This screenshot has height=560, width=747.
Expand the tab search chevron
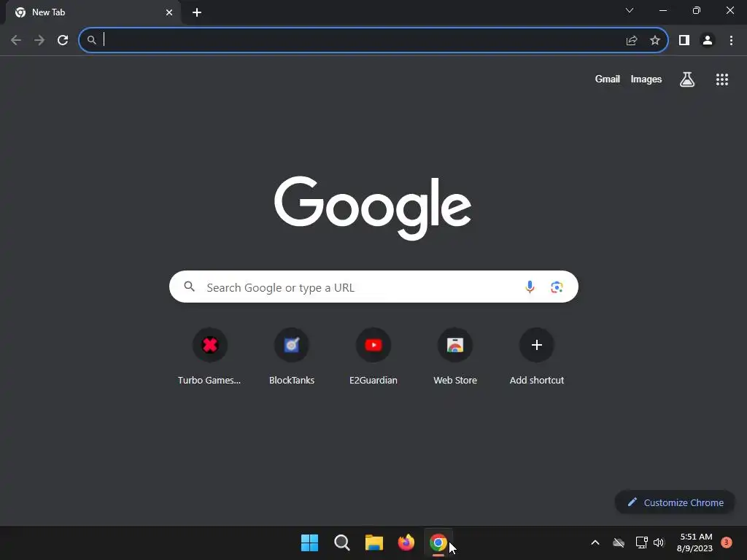pyautogui.click(x=630, y=10)
